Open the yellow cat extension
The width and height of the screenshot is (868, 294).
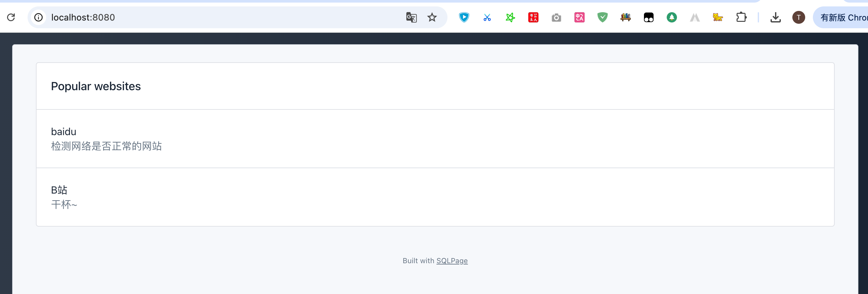[x=718, y=17]
